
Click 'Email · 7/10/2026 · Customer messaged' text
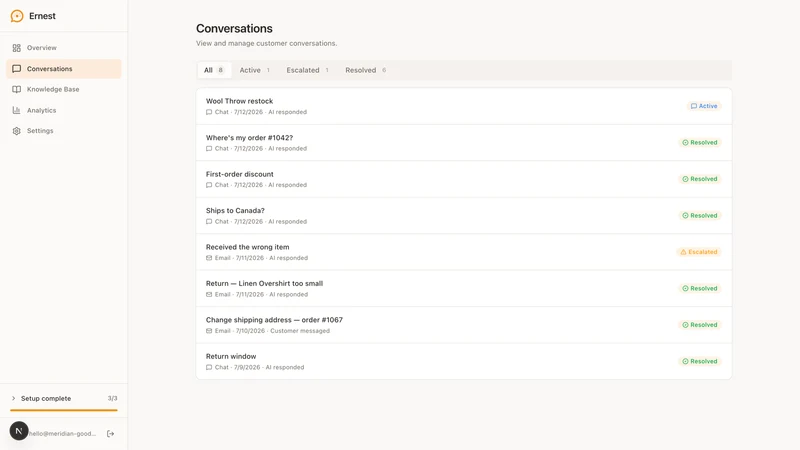tap(272, 331)
